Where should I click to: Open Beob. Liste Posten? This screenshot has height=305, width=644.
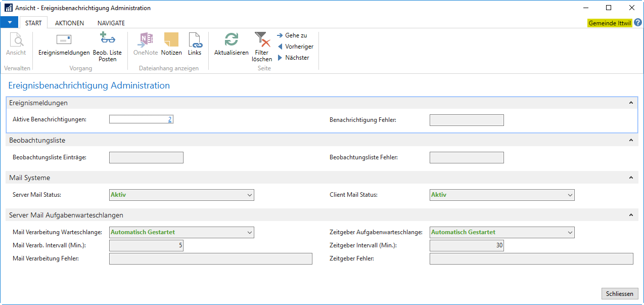(x=107, y=47)
